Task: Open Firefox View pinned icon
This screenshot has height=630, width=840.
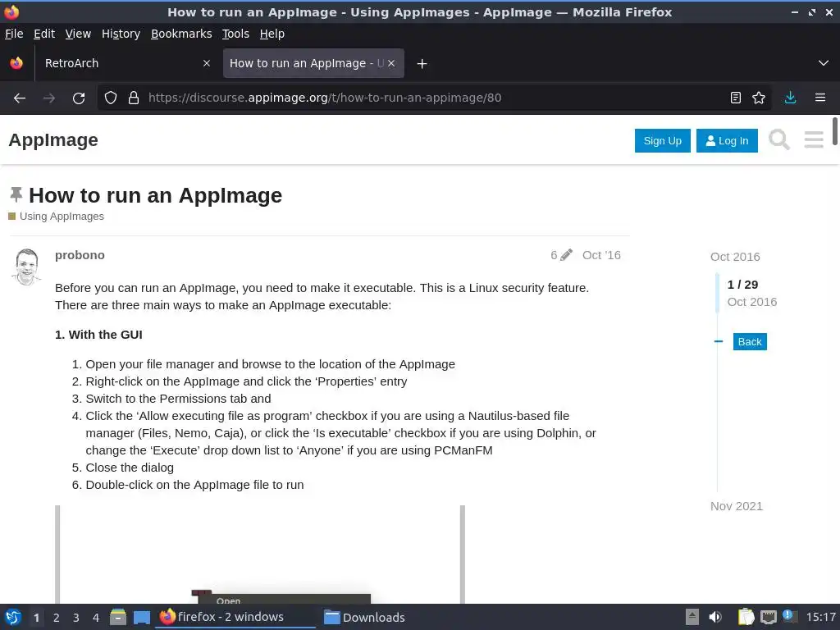Action: (x=16, y=63)
